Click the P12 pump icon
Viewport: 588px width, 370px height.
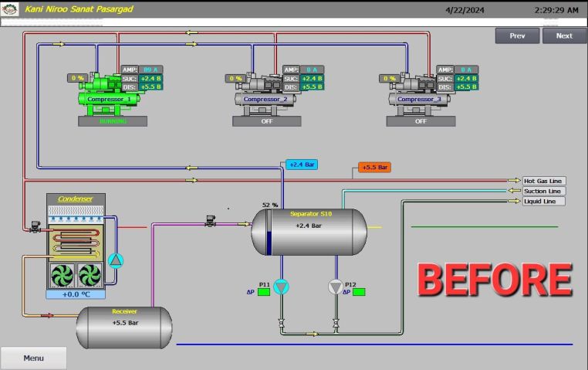click(335, 287)
